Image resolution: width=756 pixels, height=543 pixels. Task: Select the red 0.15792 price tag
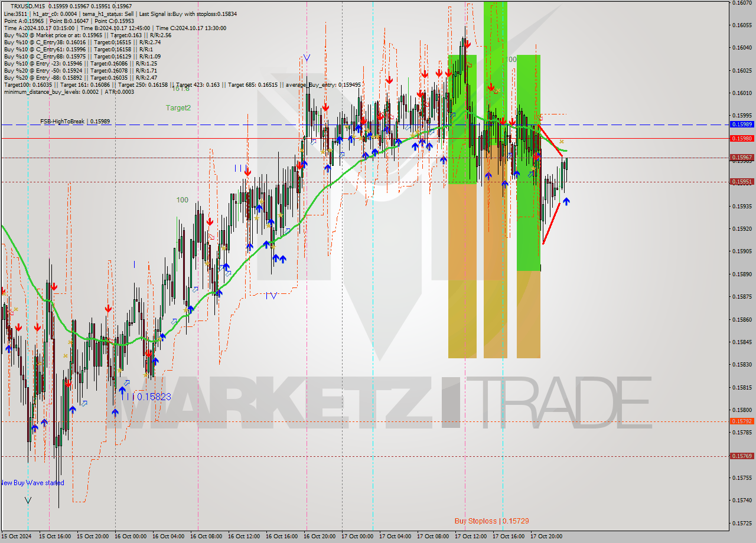click(742, 421)
